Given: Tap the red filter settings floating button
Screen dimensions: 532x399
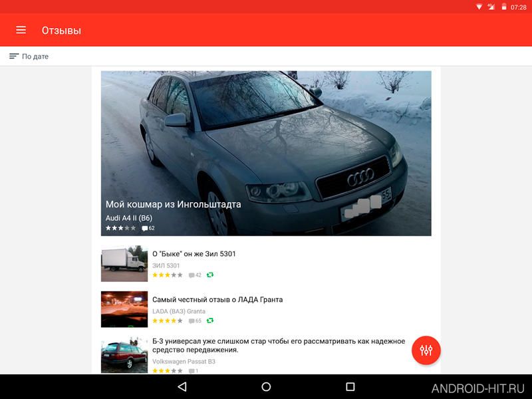Looking at the screenshot, I should [x=426, y=350].
